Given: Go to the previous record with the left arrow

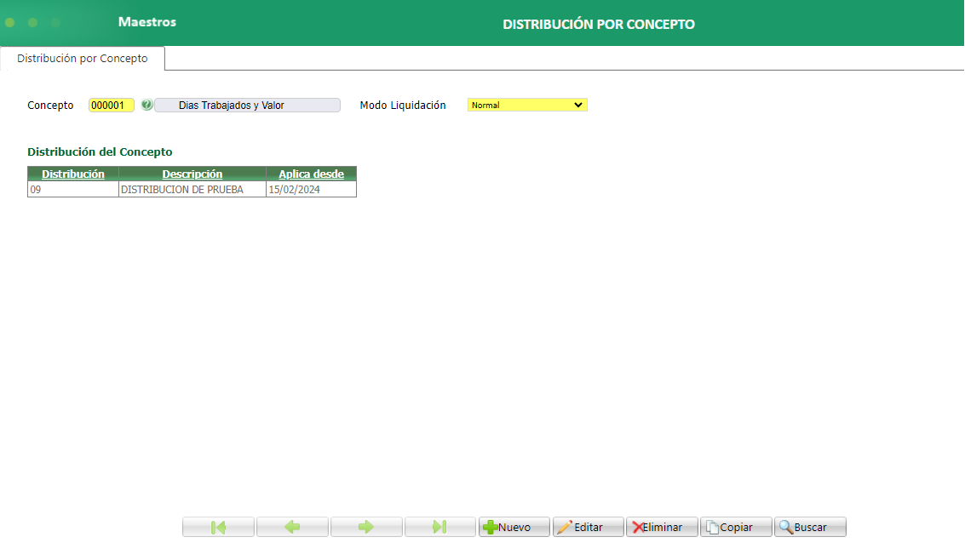Looking at the screenshot, I should coord(291,526).
